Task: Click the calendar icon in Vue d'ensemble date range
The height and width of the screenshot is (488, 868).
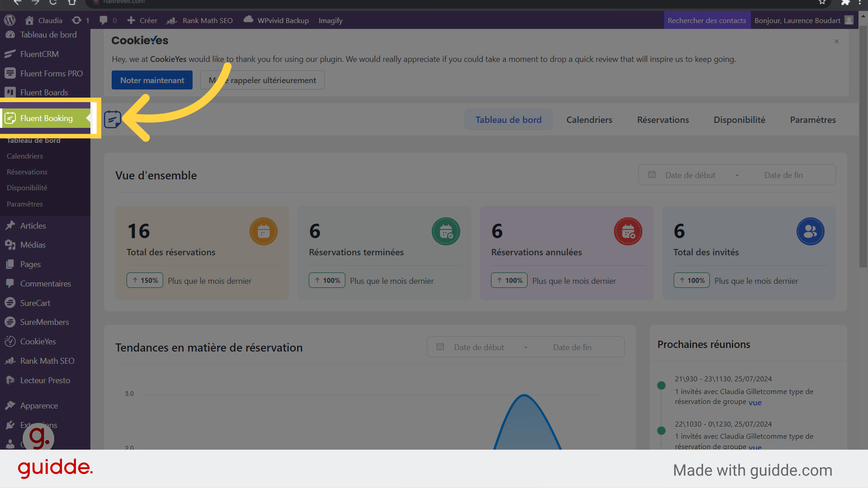Action: pyautogui.click(x=651, y=174)
